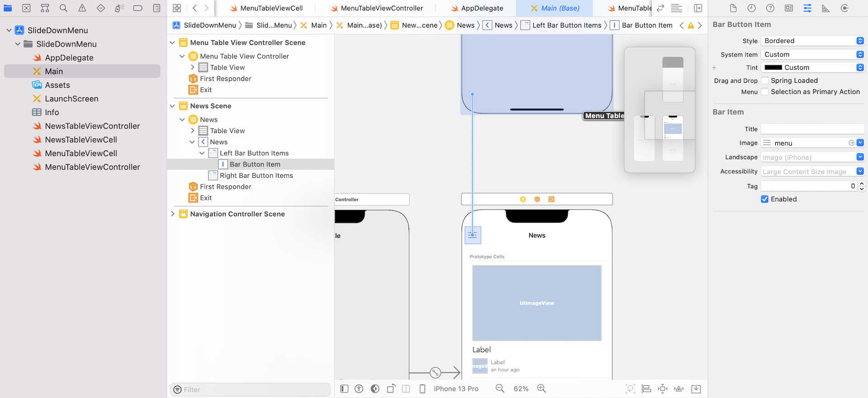Open the System Item dropdown

coord(812,54)
